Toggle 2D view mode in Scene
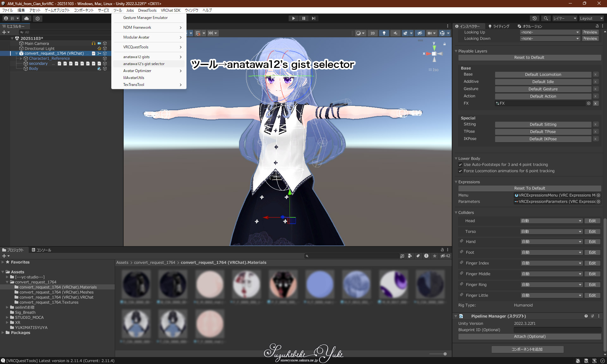This screenshot has width=607, height=364. tap(372, 33)
